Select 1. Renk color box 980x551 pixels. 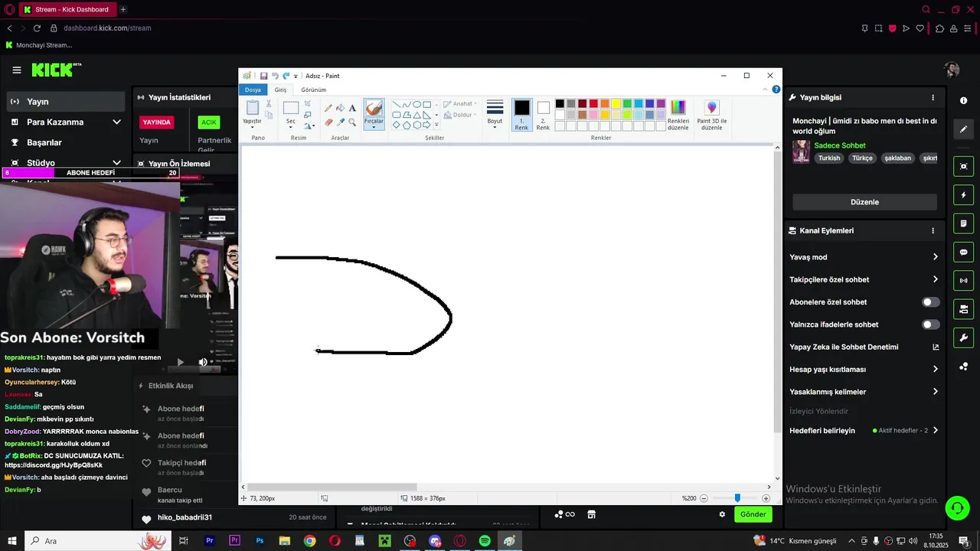pos(521,115)
